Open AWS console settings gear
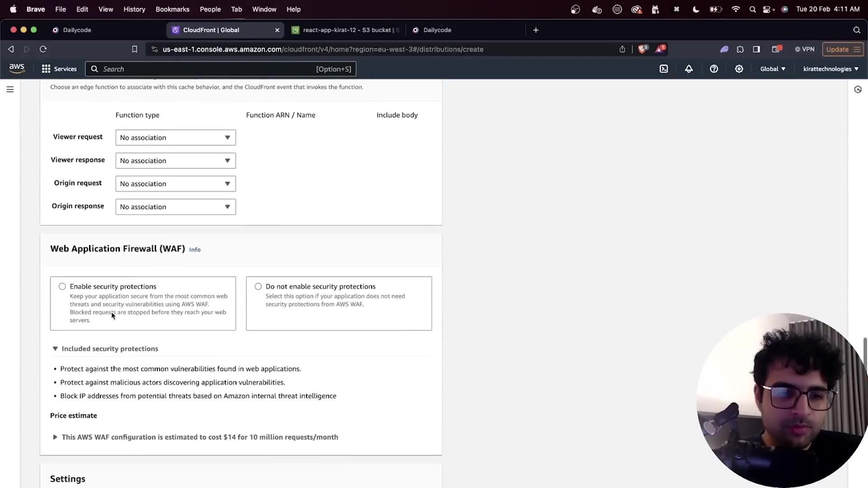868x488 pixels. pyautogui.click(x=739, y=69)
